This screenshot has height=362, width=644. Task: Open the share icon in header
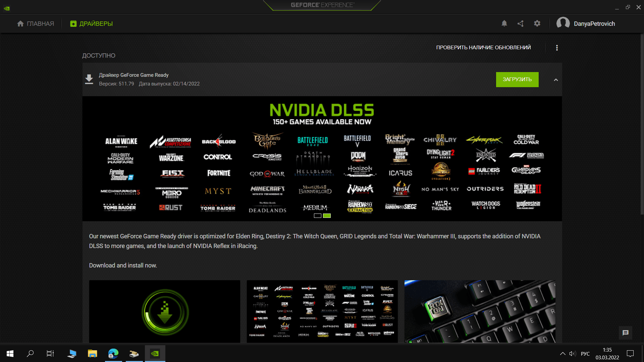click(x=521, y=23)
